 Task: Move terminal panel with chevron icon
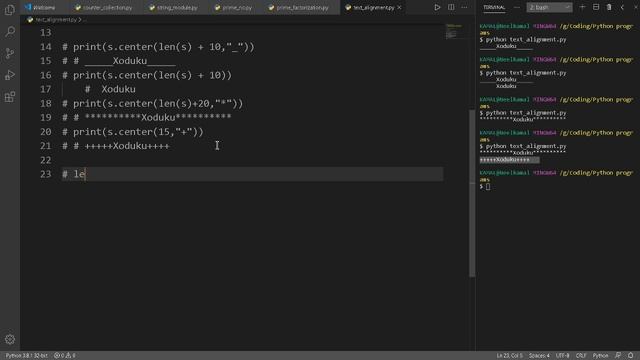[x=622, y=7]
